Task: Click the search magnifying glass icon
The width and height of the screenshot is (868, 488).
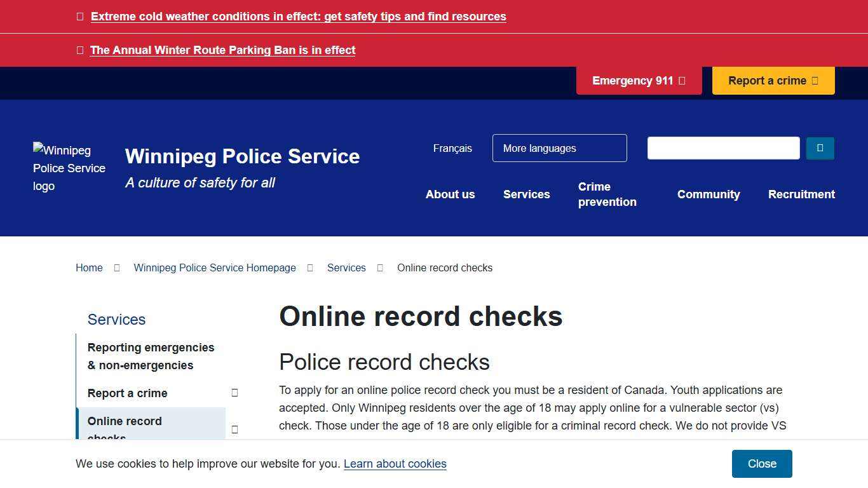Action: coord(820,147)
